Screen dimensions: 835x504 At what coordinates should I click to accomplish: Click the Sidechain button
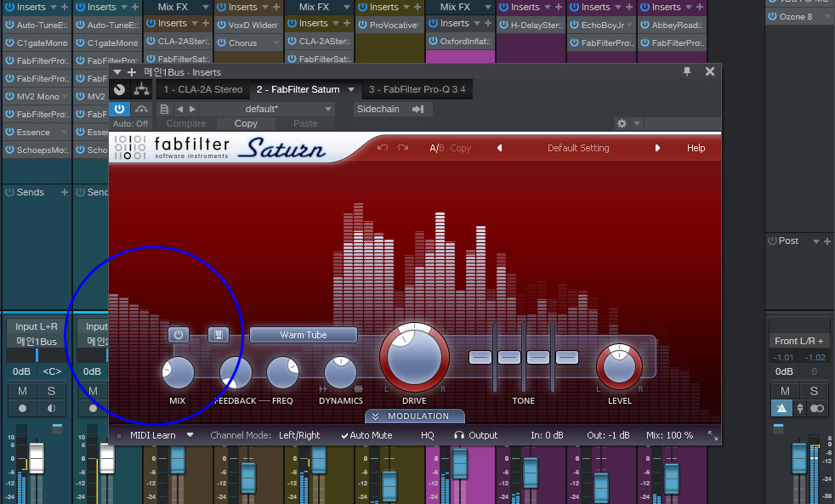click(391, 109)
